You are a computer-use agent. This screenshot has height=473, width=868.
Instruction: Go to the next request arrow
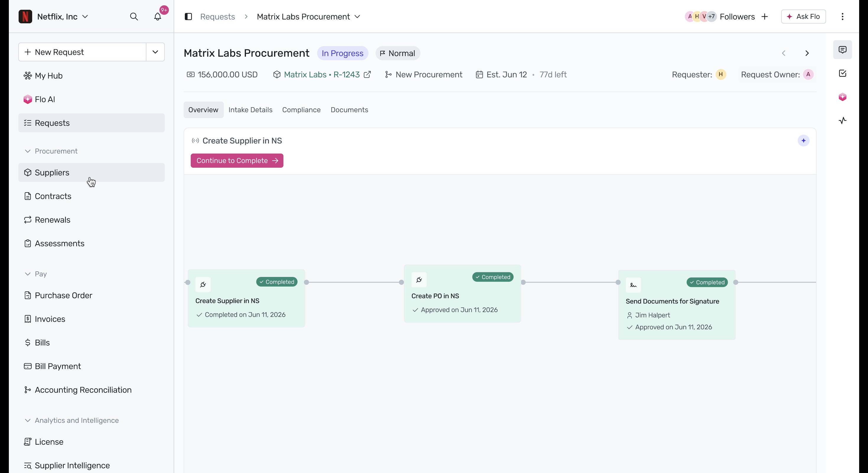coord(807,53)
